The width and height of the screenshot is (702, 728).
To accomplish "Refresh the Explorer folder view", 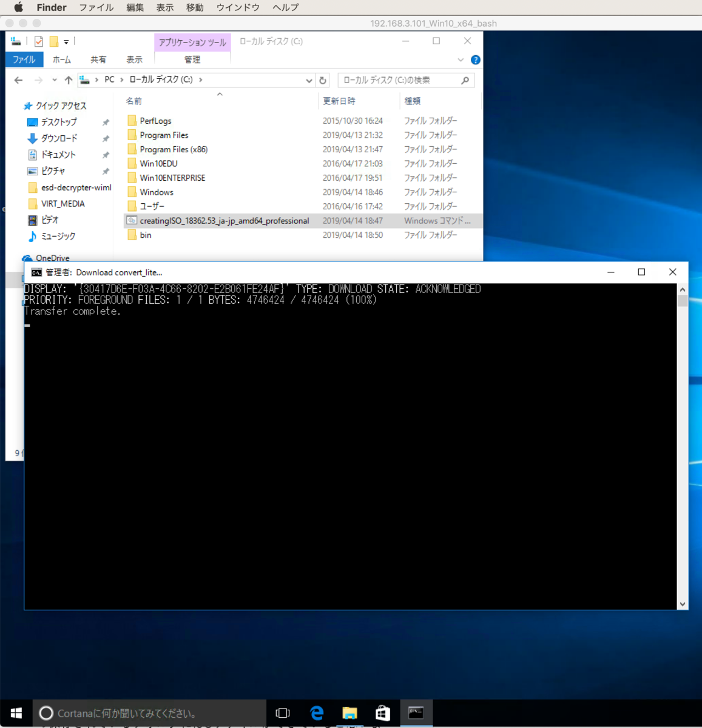I will (323, 80).
